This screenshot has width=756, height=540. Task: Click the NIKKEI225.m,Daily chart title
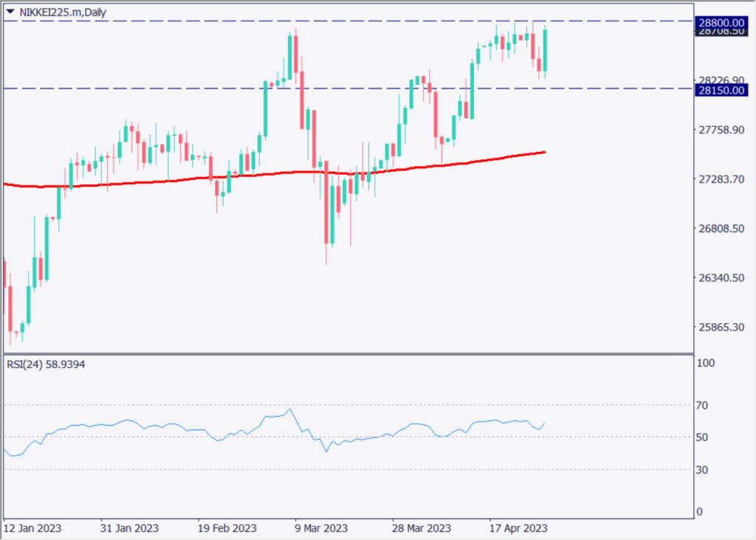[x=62, y=12]
